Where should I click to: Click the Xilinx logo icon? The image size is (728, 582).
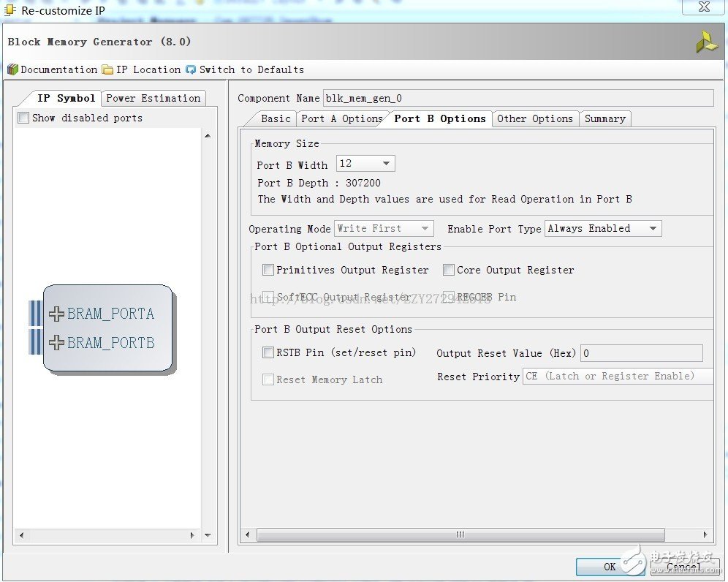click(x=706, y=42)
